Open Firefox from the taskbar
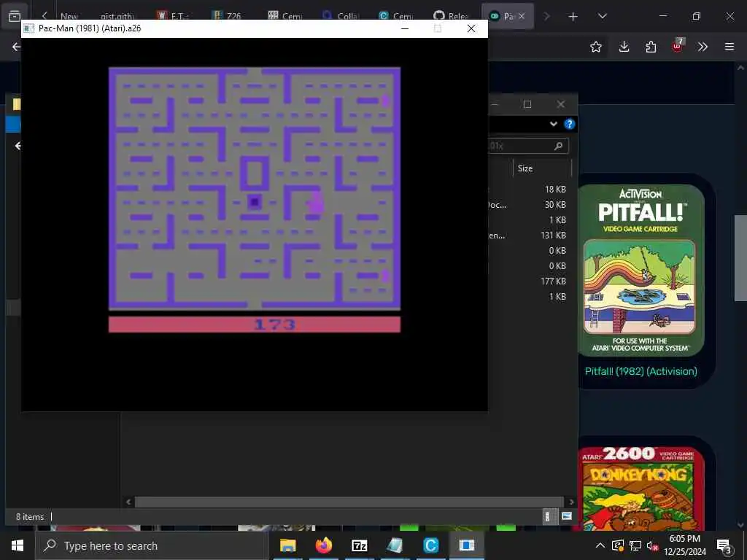Screen dimensions: 747x560 (x=323, y=545)
